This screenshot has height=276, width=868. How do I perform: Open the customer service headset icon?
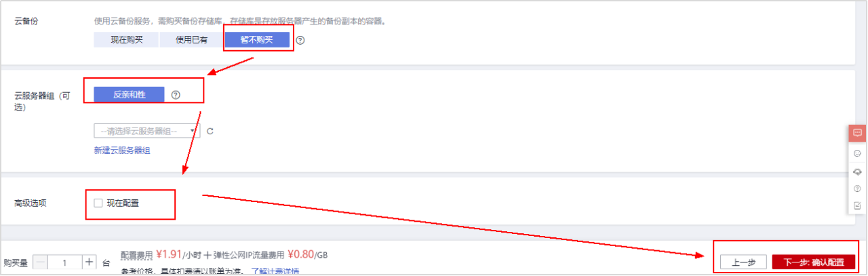(857, 171)
